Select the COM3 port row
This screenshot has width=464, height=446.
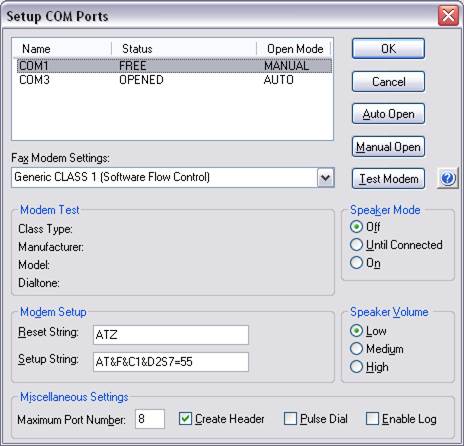[x=174, y=80]
